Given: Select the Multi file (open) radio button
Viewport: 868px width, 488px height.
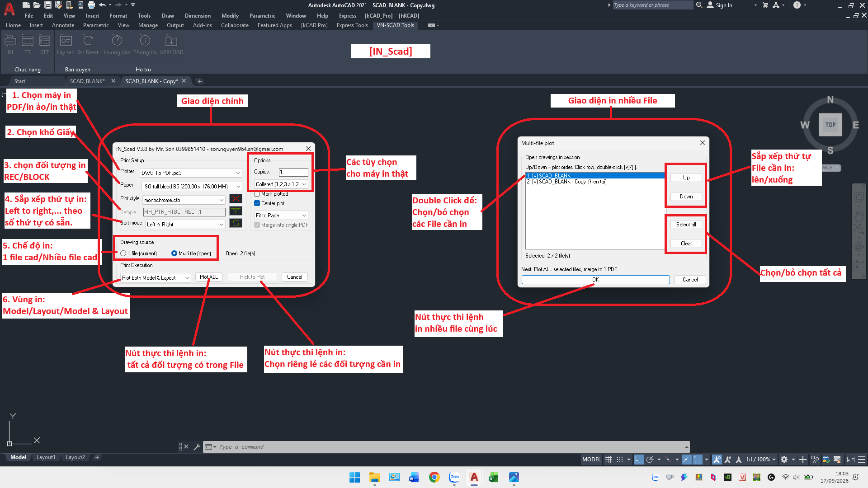Looking at the screenshot, I should (174, 253).
